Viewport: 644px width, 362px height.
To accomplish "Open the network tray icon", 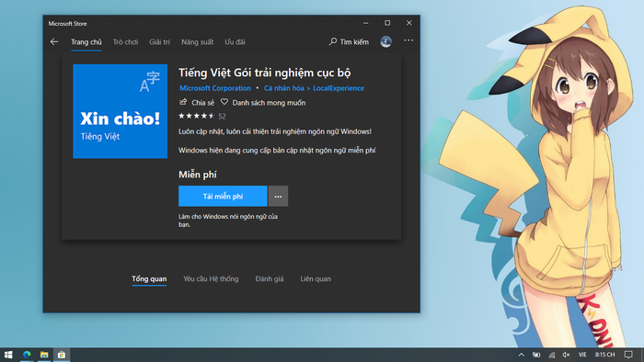I will [x=552, y=355].
